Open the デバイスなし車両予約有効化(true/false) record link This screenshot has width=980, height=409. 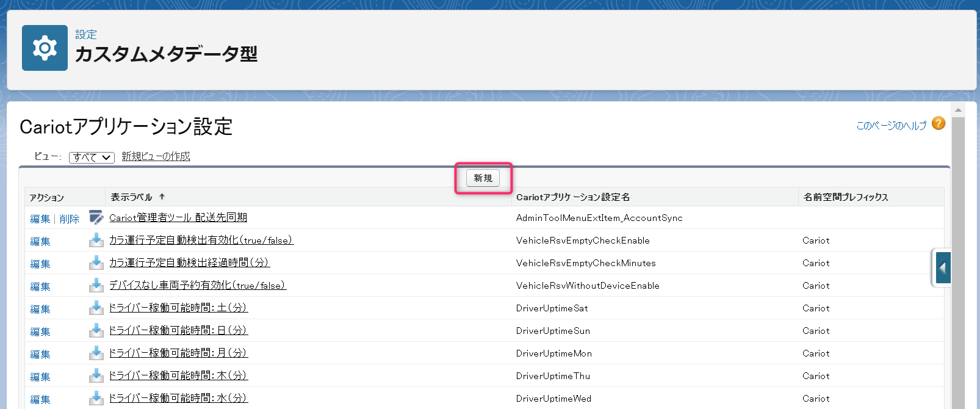click(198, 285)
